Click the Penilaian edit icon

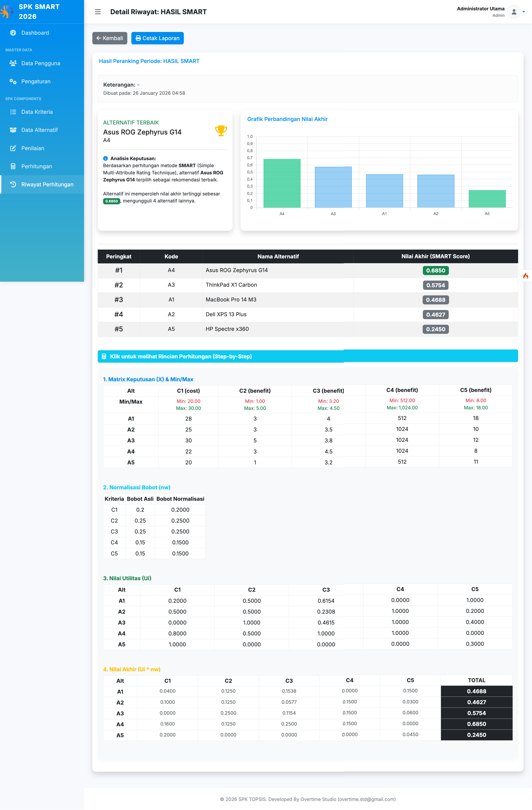tap(13, 148)
